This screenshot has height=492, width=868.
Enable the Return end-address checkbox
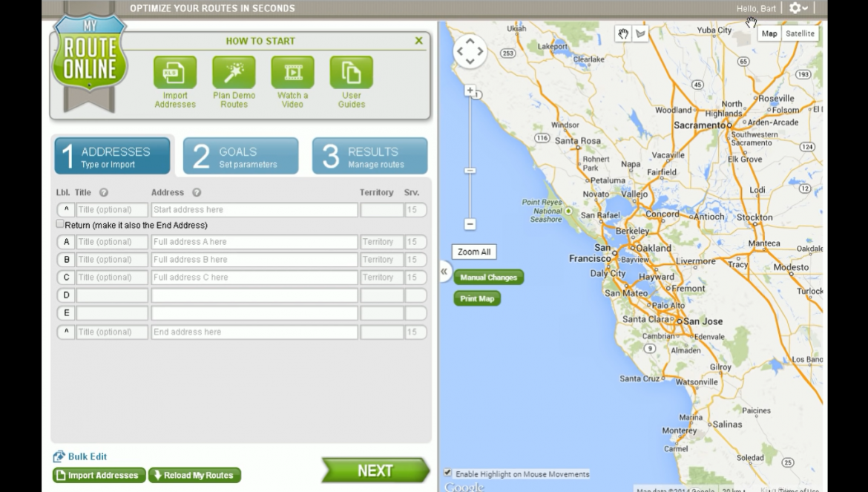click(59, 223)
